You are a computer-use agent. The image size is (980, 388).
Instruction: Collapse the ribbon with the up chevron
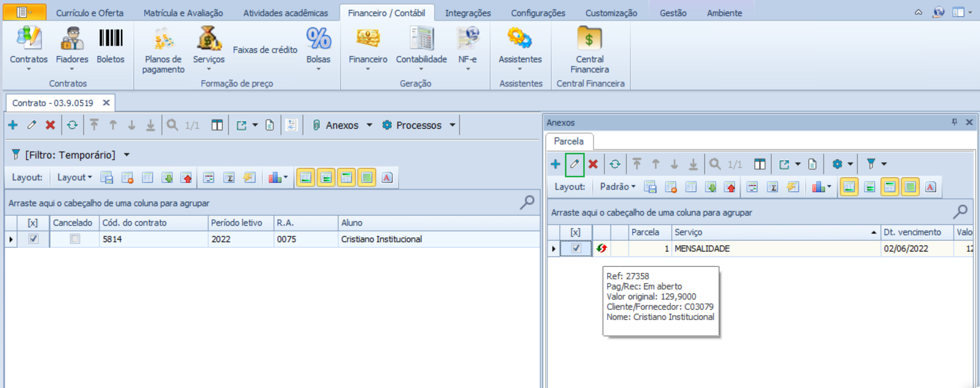918,13
